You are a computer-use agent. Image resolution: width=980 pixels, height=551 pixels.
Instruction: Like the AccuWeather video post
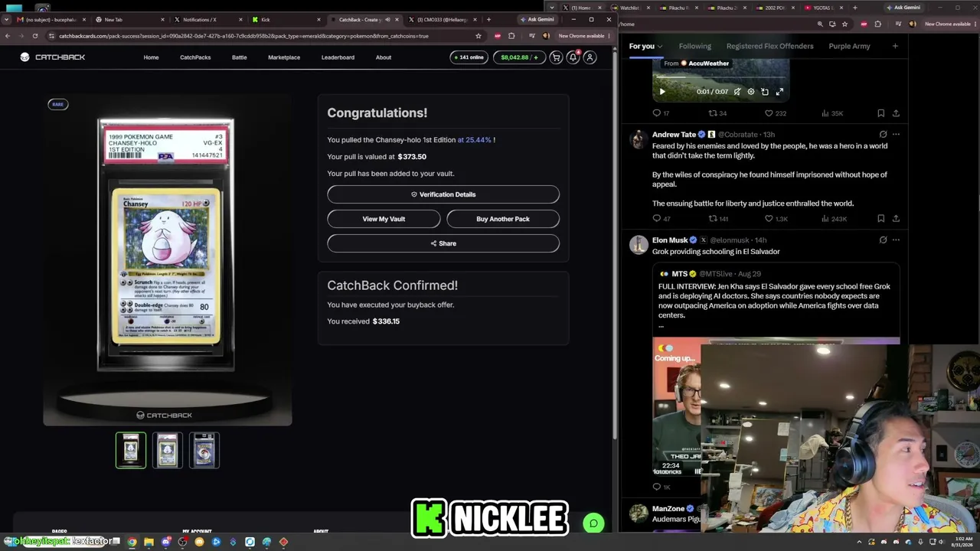click(x=769, y=113)
